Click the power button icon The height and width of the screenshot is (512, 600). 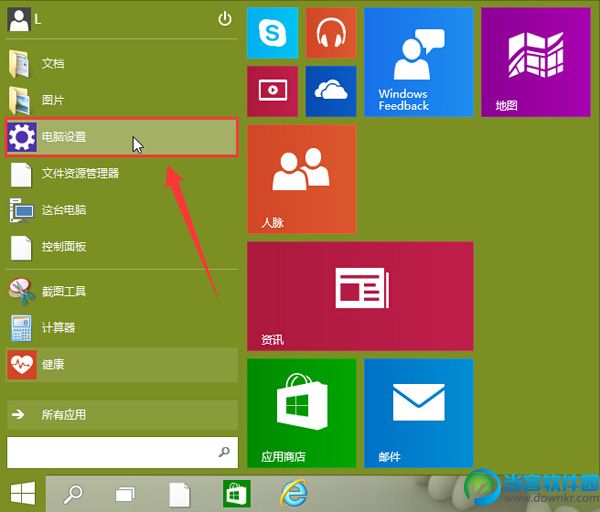[225, 19]
